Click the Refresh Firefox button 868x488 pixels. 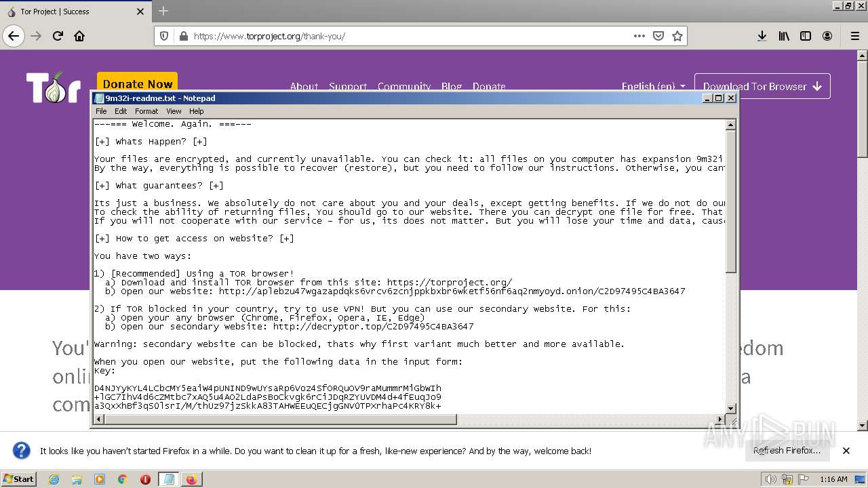pos(787,450)
